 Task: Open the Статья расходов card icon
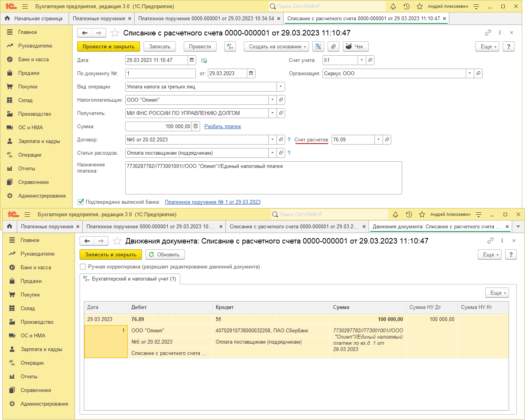point(281,153)
